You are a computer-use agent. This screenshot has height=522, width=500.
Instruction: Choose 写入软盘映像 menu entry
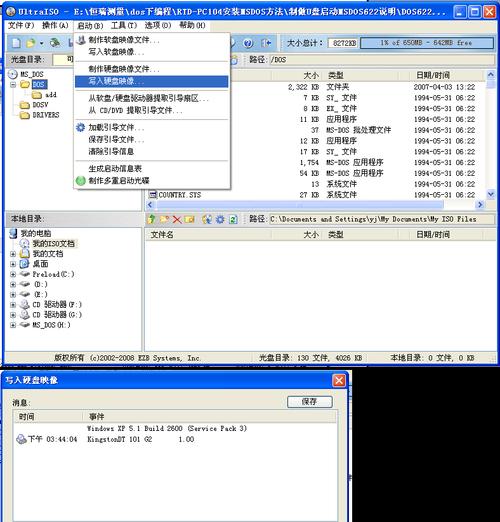152,52
